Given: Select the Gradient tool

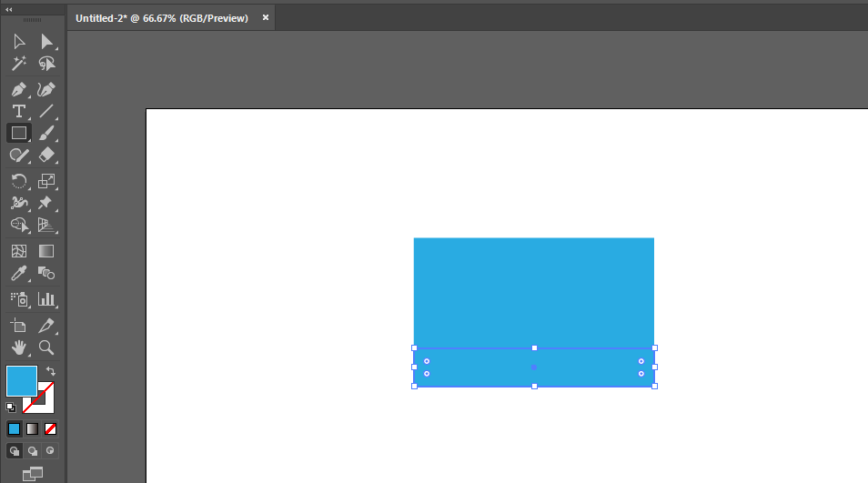Looking at the screenshot, I should tap(46, 251).
